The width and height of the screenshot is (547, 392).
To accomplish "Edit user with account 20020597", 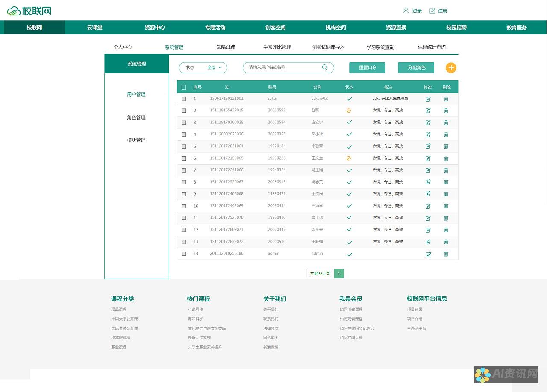I will point(428,111).
